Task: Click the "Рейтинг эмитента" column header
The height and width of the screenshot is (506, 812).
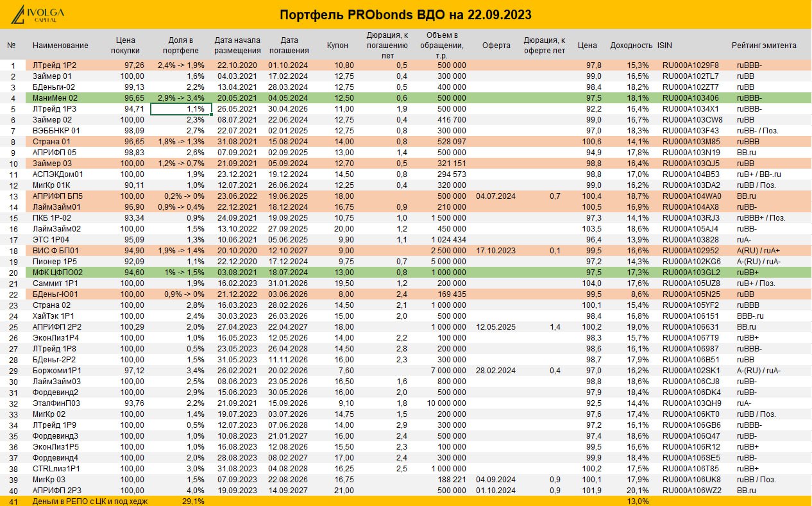Action: tap(764, 46)
